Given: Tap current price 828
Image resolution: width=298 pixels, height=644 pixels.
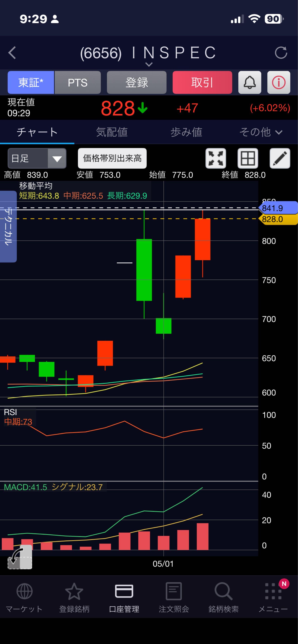Looking at the screenshot, I should (x=118, y=108).
